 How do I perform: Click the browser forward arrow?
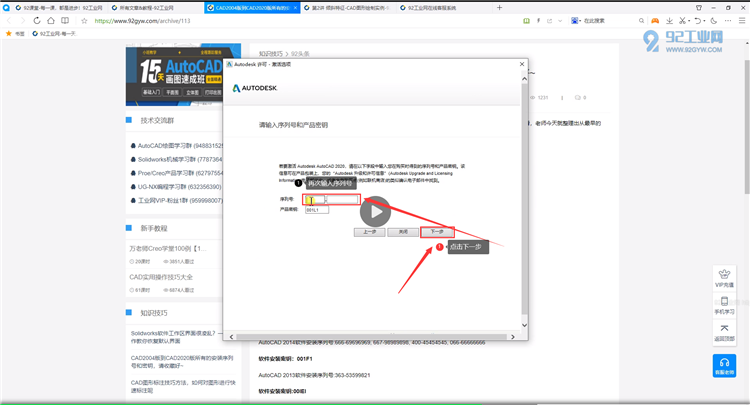(x=22, y=21)
